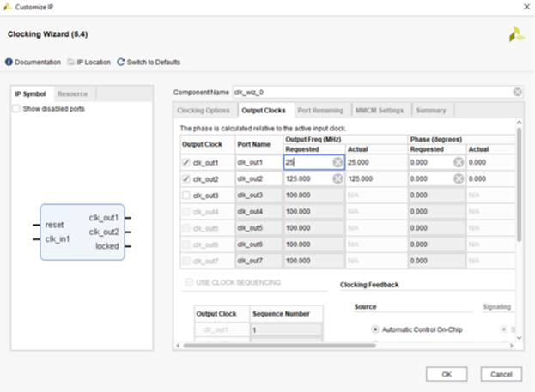
Task: Switch to the IP Symbol tab
Action: [x=30, y=94]
